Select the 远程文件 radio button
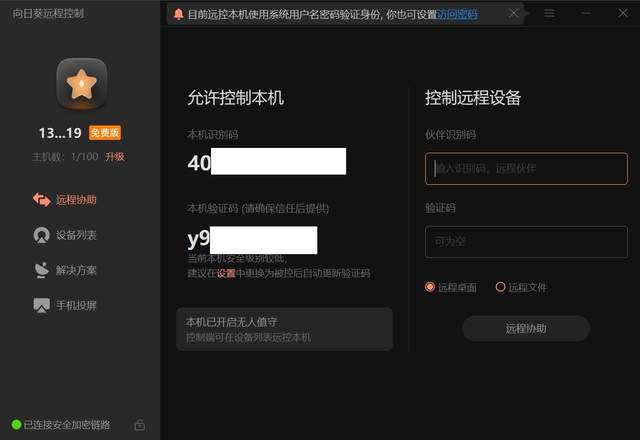The image size is (640, 440). pyautogui.click(x=500, y=287)
